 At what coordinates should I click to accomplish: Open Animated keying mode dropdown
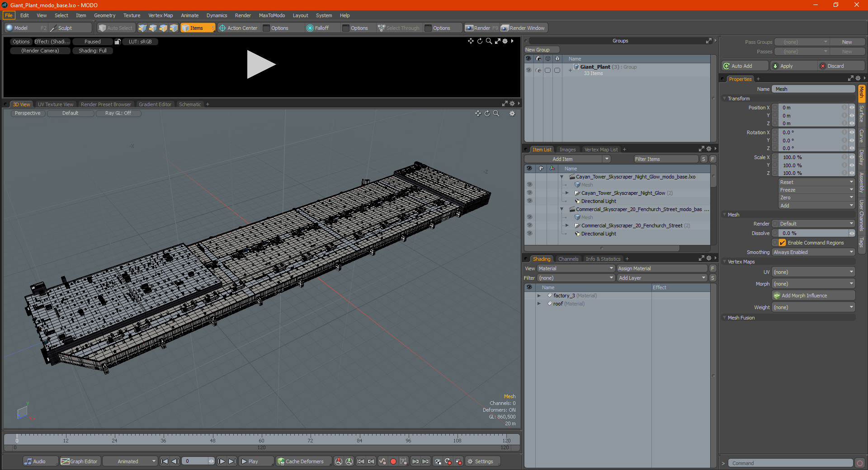(x=130, y=461)
